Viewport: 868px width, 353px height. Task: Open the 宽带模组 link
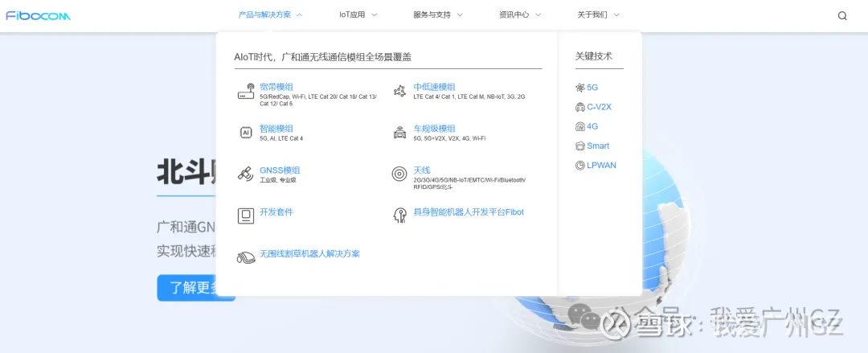coord(276,87)
